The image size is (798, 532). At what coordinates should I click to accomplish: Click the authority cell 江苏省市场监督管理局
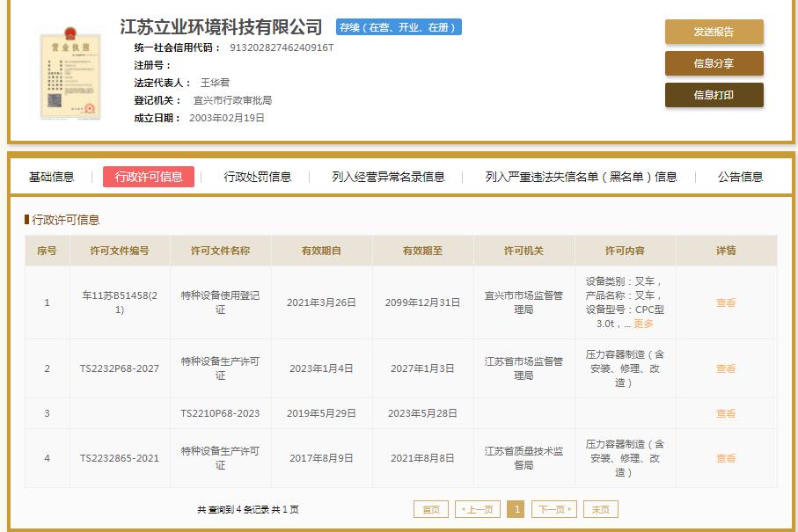coord(523,368)
